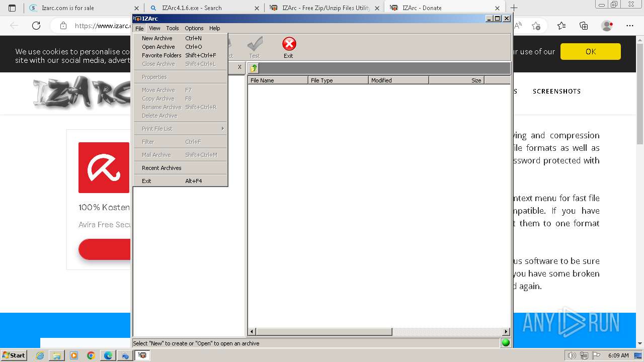Select Favorite Folders menu entry

tap(181, 55)
